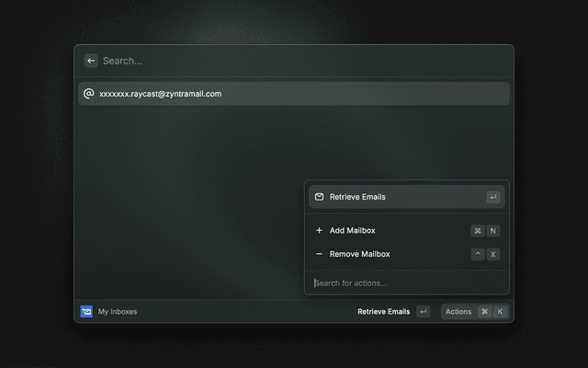Click the Enter key badge in the actions menu

[x=493, y=197]
